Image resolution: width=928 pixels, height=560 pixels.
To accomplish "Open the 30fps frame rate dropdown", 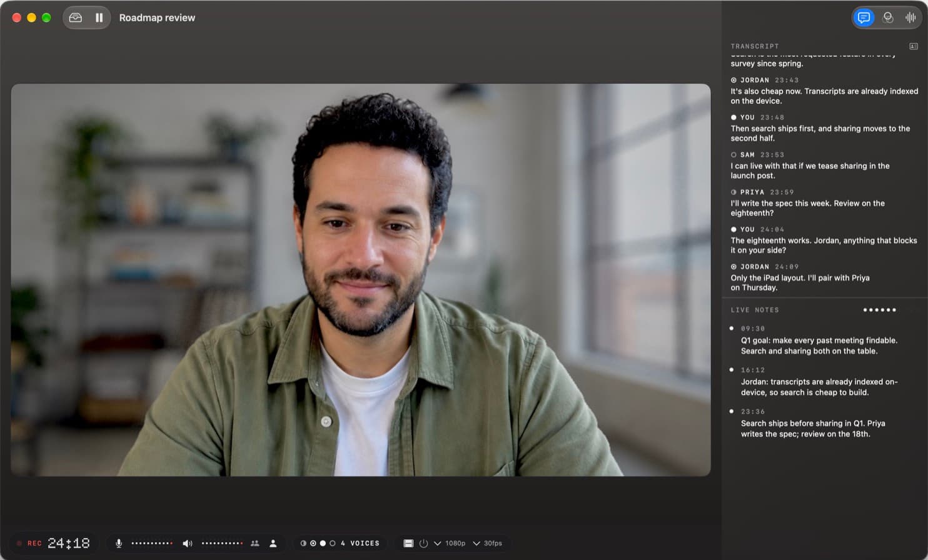I will (x=488, y=543).
